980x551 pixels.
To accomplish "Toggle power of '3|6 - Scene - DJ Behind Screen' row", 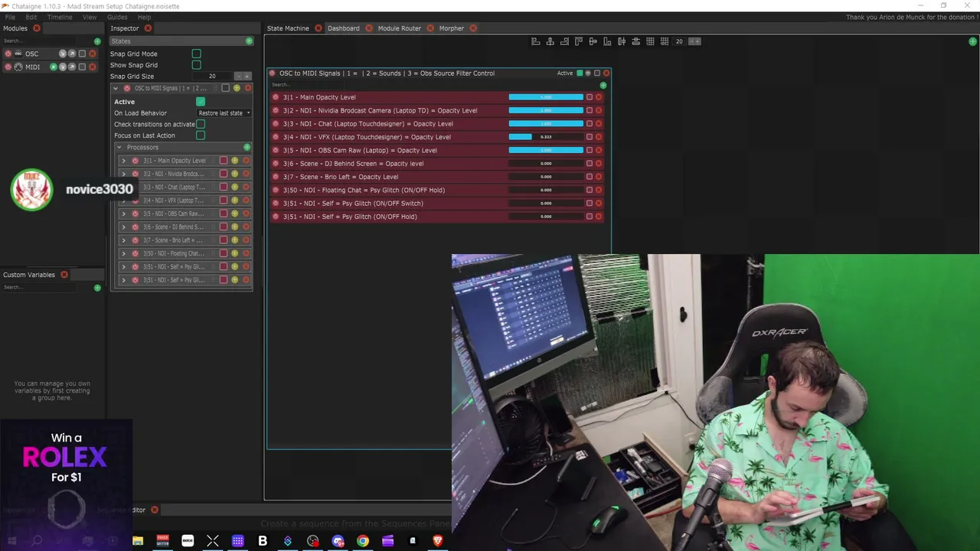I will pyautogui.click(x=276, y=164).
